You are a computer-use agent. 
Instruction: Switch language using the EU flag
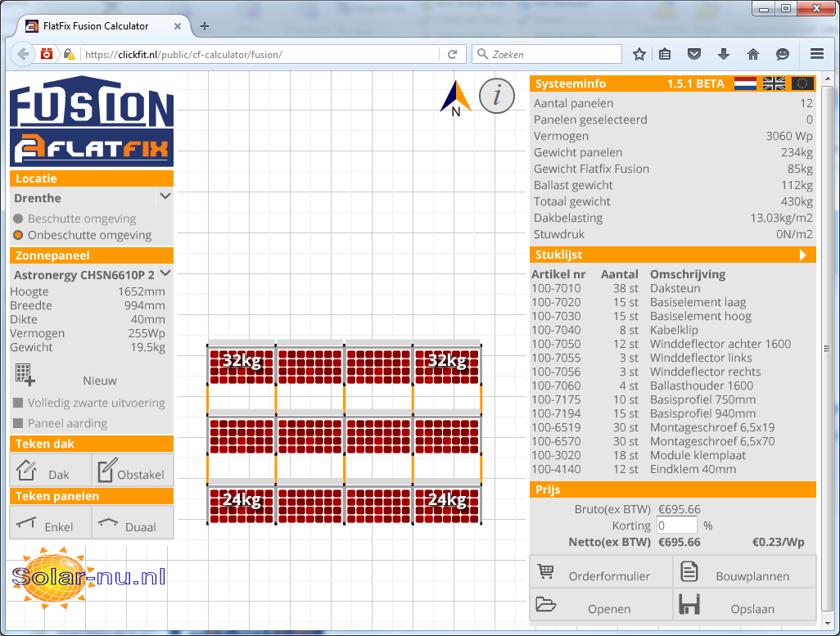point(802,83)
